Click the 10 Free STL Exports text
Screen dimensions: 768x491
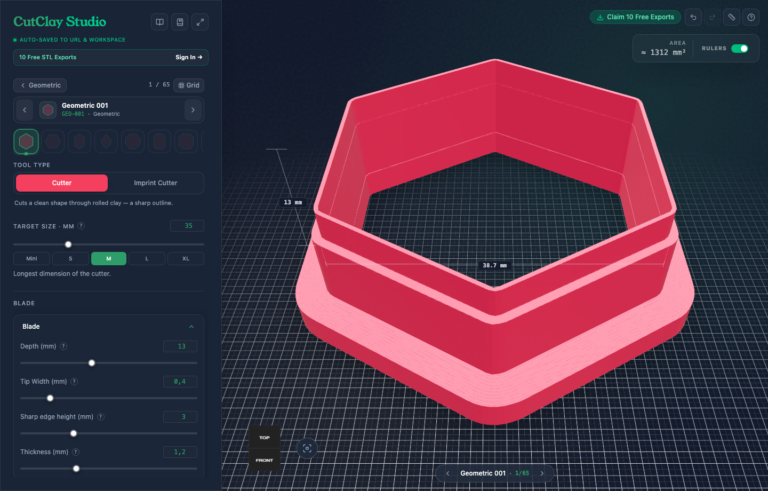pos(48,57)
